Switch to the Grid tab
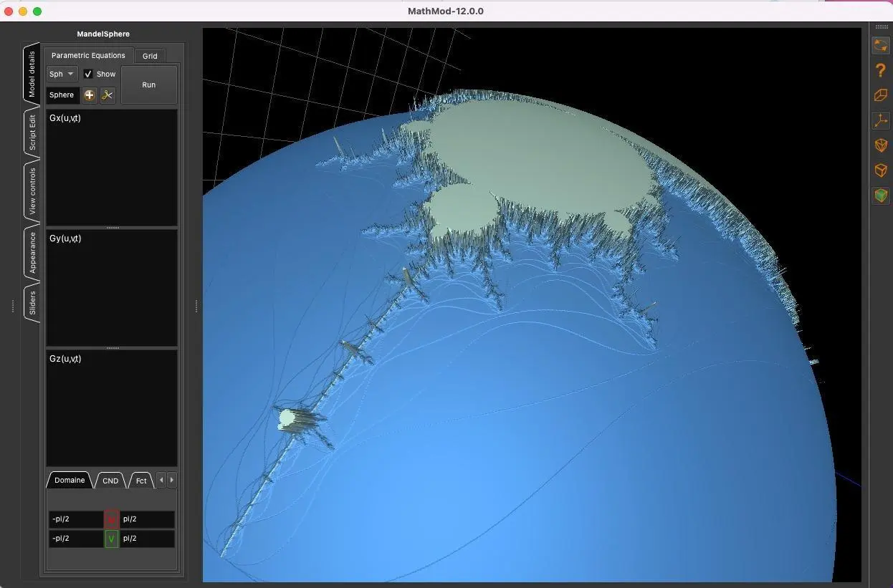 pyautogui.click(x=150, y=55)
